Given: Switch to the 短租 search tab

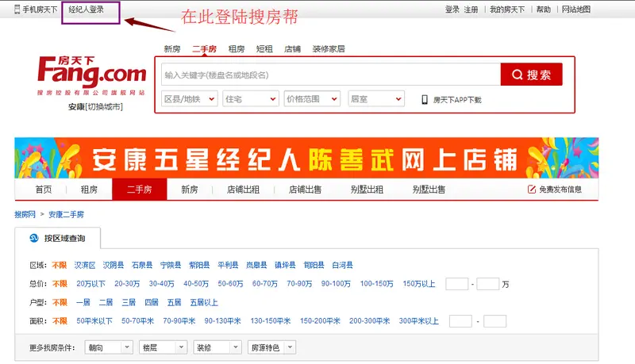Looking at the screenshot, I should click(x=264, y=49).
